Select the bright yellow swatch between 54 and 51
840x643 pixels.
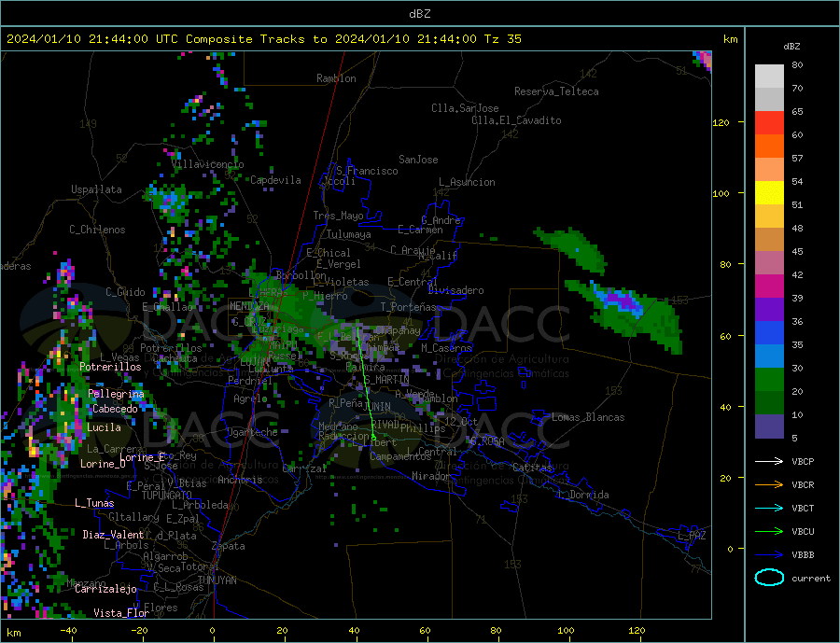(x=769, y=193)
